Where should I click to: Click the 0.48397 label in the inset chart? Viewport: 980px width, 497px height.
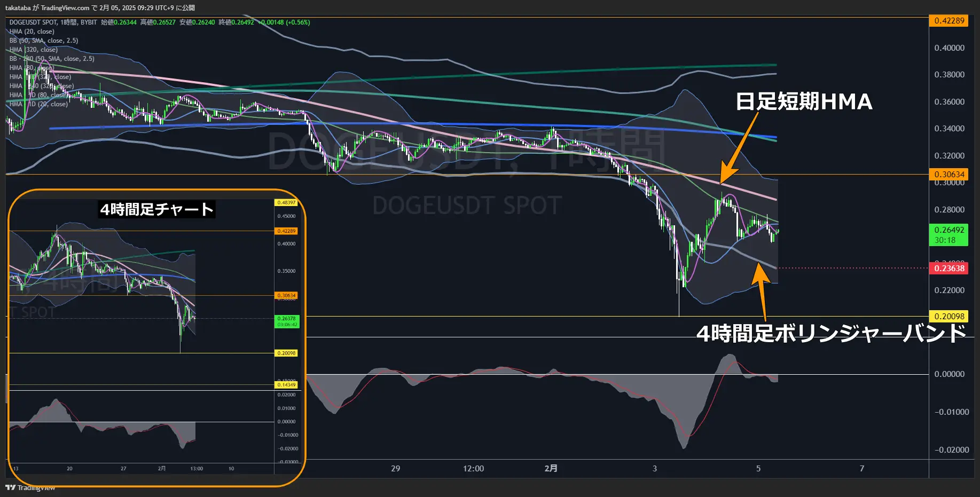tap(286, 203)
